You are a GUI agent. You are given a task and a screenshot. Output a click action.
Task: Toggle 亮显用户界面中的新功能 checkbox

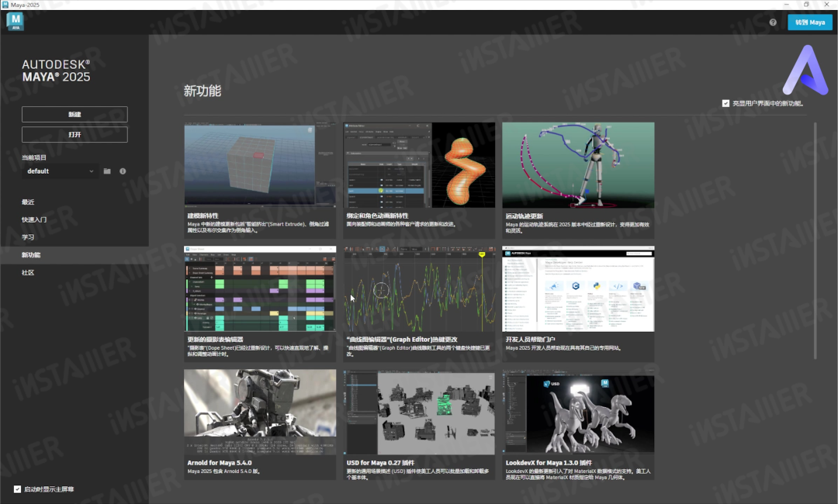tap(725, 104)
